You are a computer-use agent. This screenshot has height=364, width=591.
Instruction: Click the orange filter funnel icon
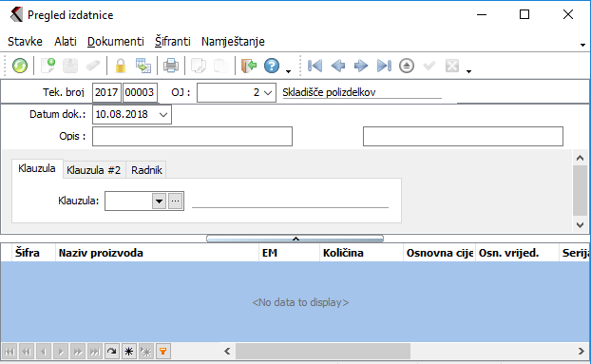[x=163, y=352]
